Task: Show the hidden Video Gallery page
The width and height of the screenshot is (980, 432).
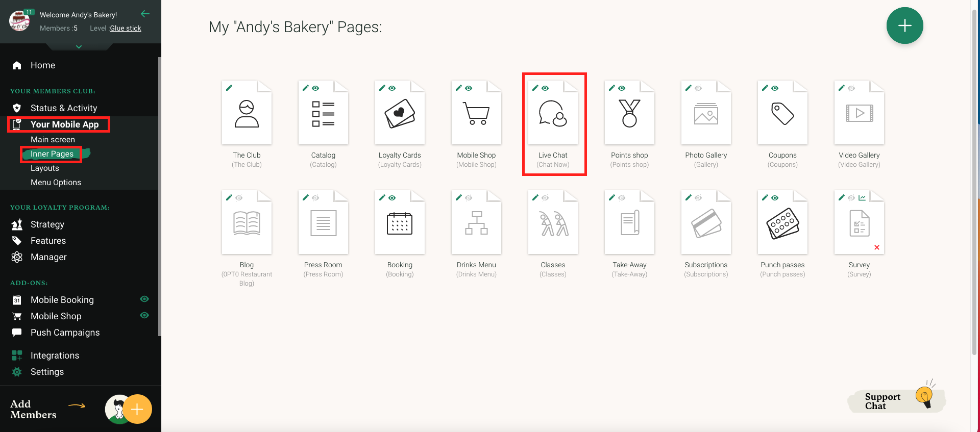Action: (851, 88)
